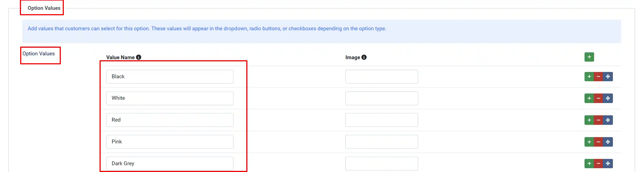This screenshot has height=172, width=644.
Task: Click the move handle for White row
Action: click(x=608, y=98)
